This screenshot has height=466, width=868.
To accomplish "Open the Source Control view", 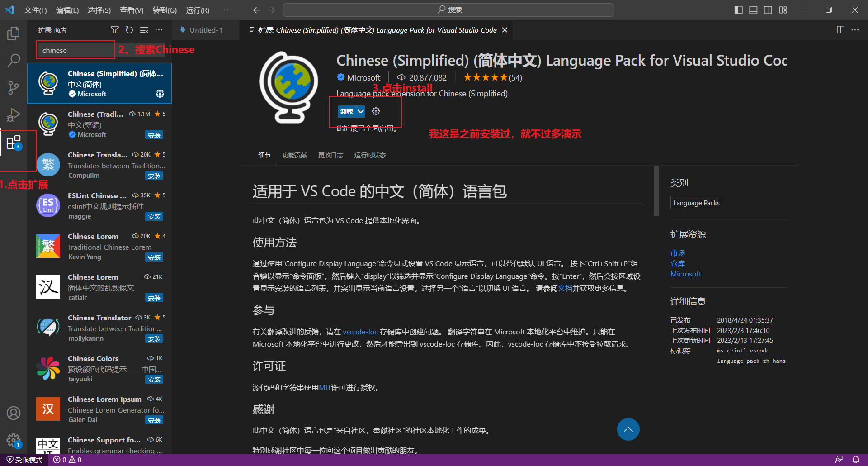I will coord(14,87).
